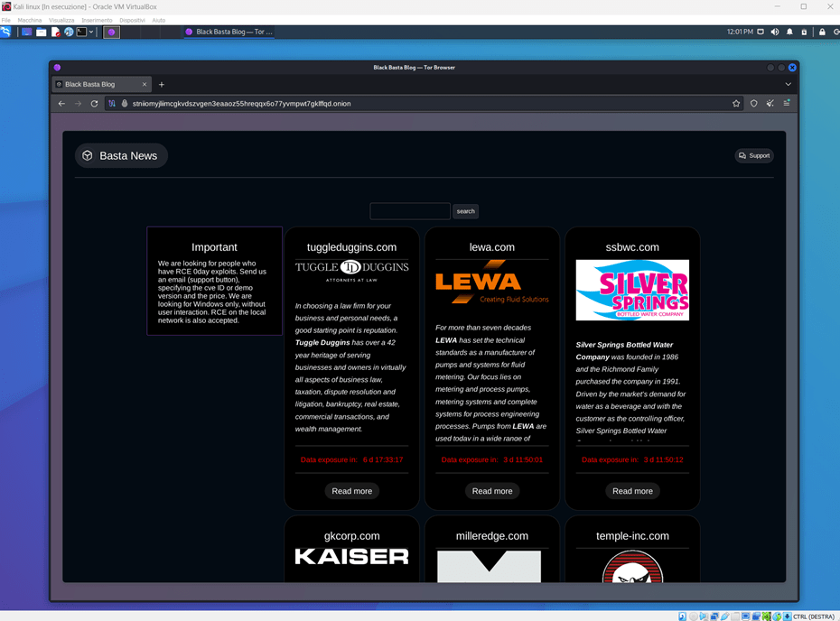Bookmark this page with the star icon
The width and height of the screenshot is (840, 621).
736,104
